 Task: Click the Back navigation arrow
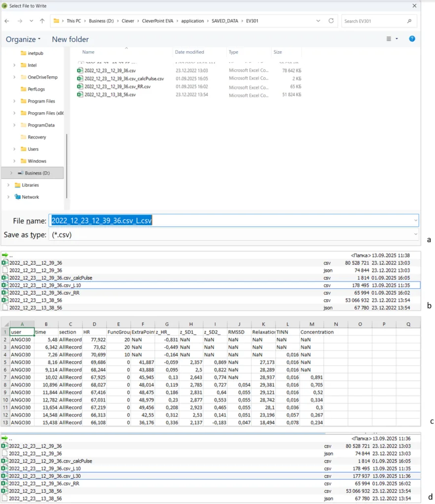7,21
